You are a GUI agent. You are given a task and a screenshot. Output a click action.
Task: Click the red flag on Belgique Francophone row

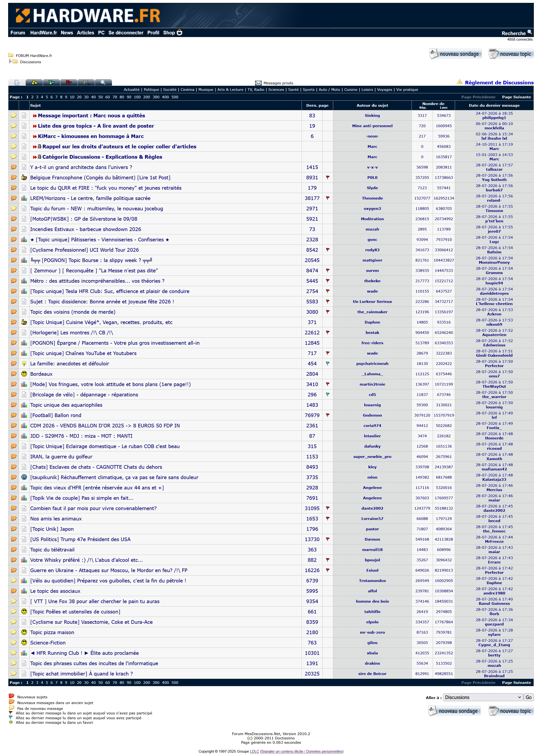point(327,177)
